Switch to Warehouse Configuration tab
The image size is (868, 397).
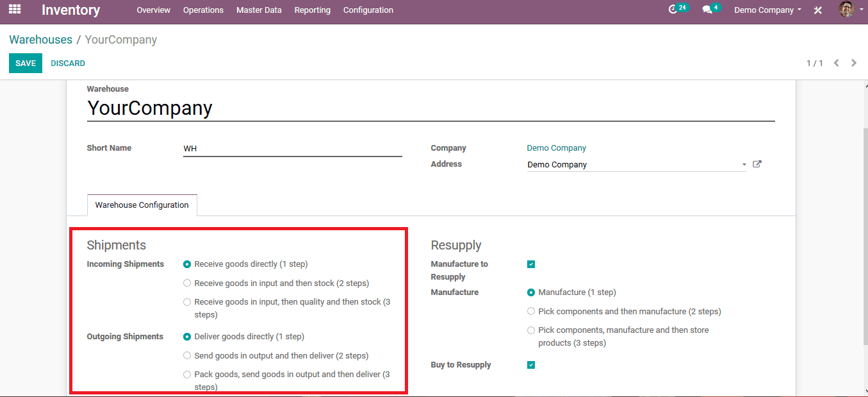[x=142, y=205]
